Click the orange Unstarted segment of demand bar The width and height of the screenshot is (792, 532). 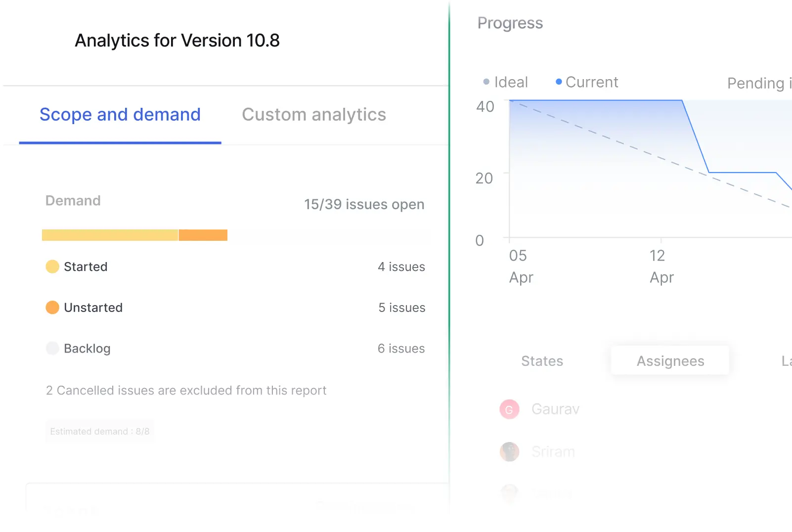click(203, 235)
